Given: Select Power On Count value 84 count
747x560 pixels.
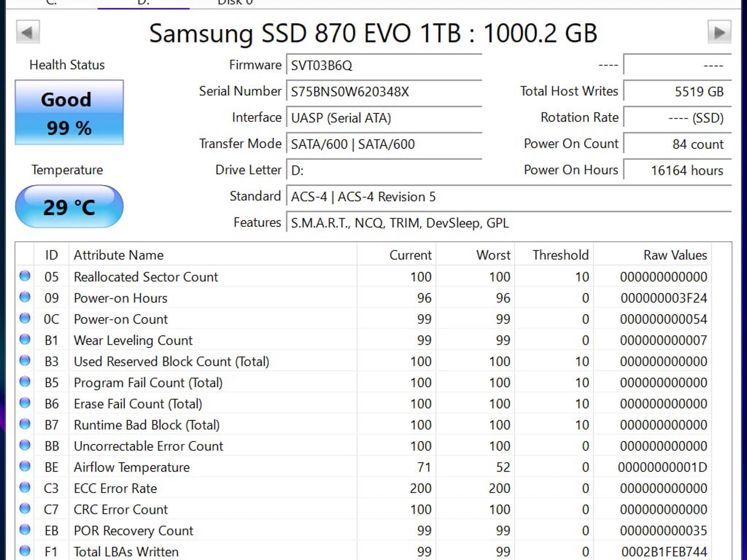Looking at the screenshot, I should [x=698, y=144].
